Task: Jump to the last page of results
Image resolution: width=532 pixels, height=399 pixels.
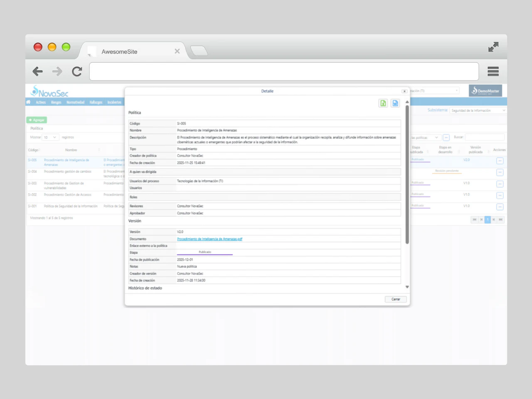Action: click(501, 219)
